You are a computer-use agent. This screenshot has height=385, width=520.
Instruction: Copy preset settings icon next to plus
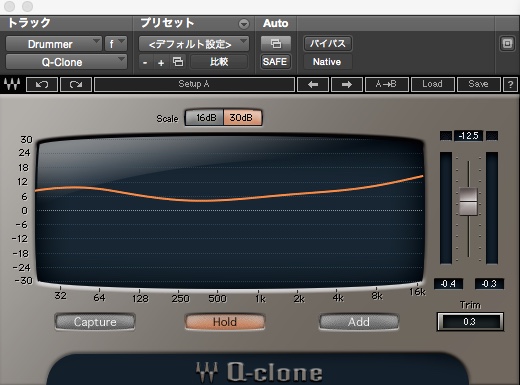178,62
